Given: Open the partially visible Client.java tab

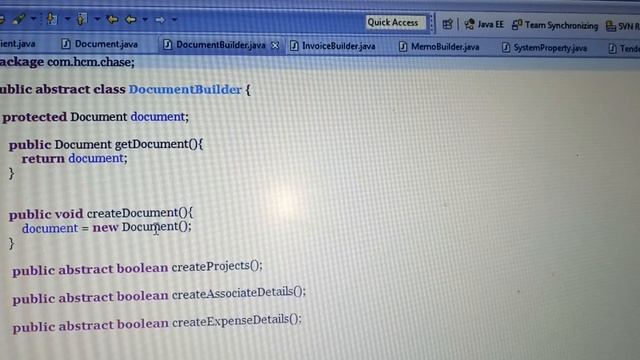Looking at the screenshot, I should point(18,44).
